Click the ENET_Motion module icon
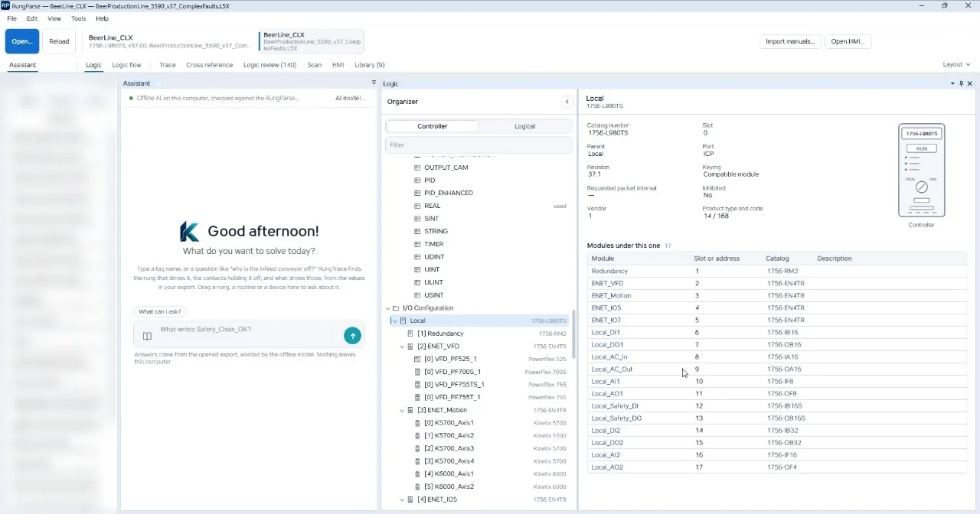The height and width of the screenshot is (514, 980). pos(410,410)
